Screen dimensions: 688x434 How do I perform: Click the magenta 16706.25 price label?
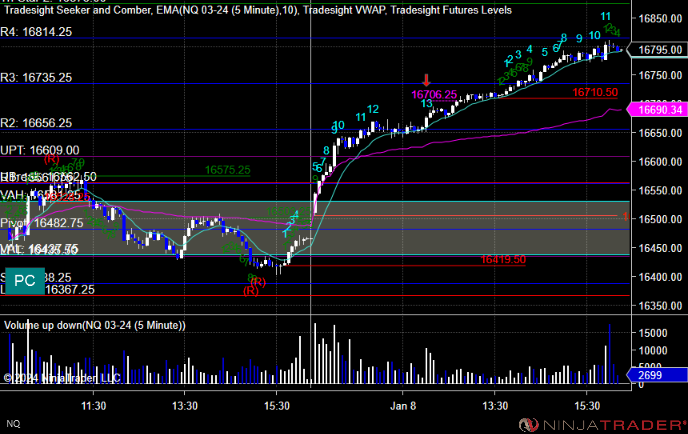click(434, 94)
